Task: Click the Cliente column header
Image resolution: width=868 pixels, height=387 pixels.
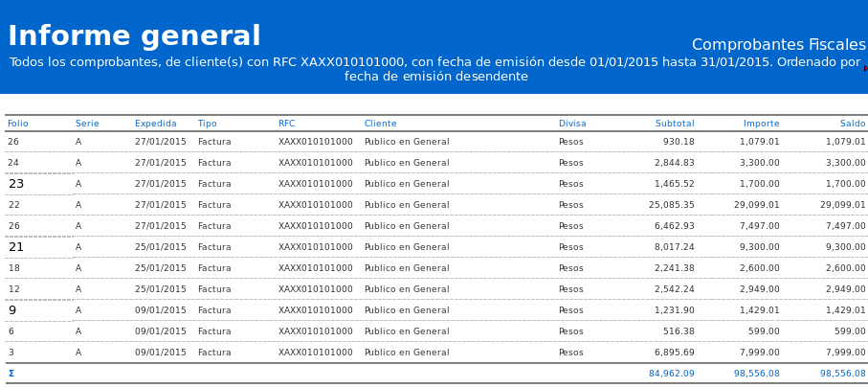Action: tap(380, 124)
